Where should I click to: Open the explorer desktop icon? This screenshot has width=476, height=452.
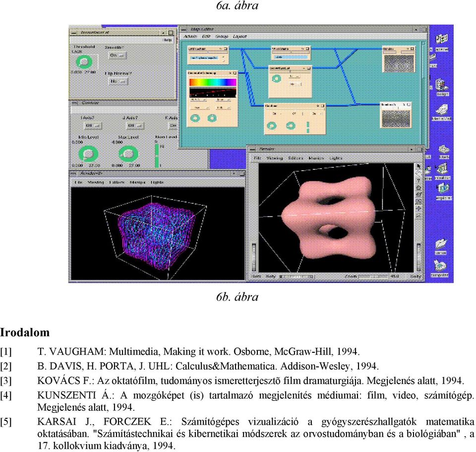(x=443, y=192)
